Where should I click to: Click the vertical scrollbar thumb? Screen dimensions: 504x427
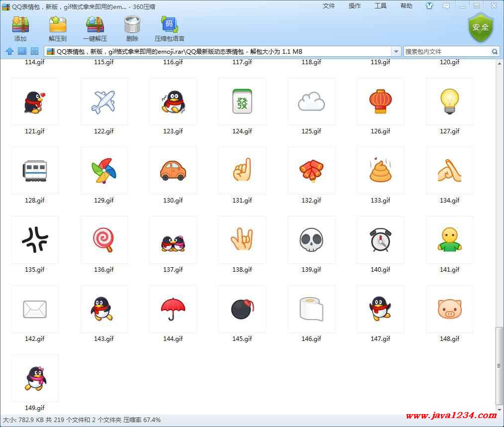[x=499, y=366]
